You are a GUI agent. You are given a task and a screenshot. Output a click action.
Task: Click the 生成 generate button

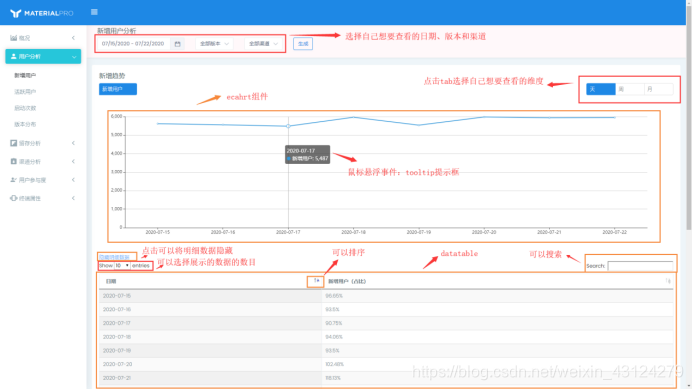click(303, 44)
